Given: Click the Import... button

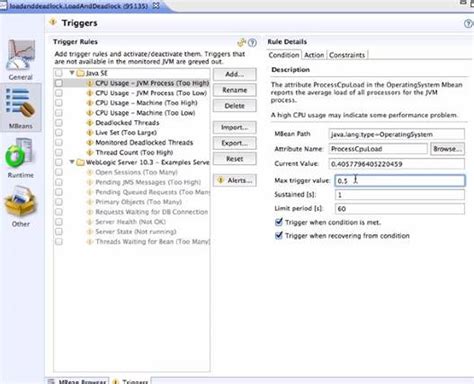Looking at the screenshot, I should pos(235,127).
